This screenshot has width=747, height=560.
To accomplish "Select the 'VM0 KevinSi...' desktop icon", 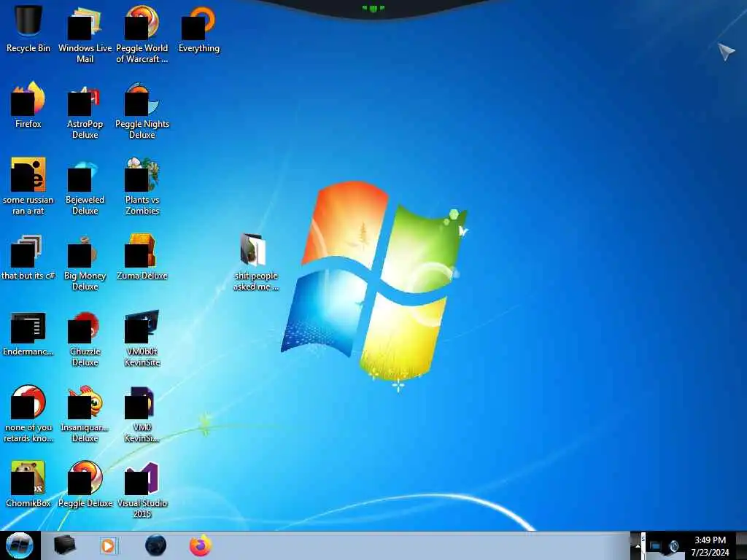I will coord(142,414).
